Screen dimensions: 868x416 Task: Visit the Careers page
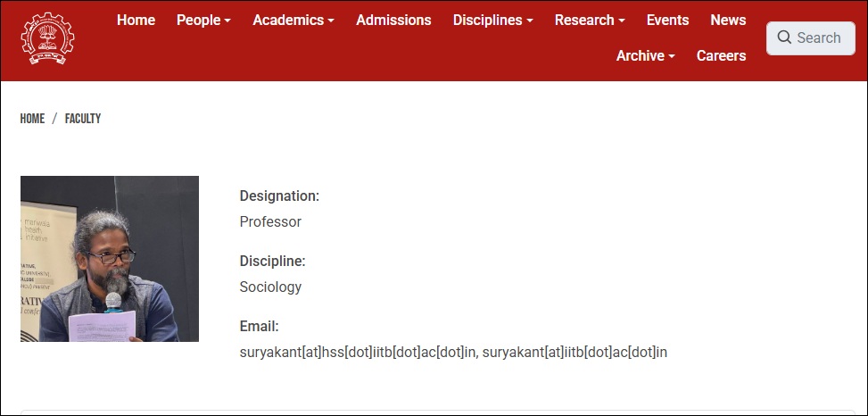[722, 56]
